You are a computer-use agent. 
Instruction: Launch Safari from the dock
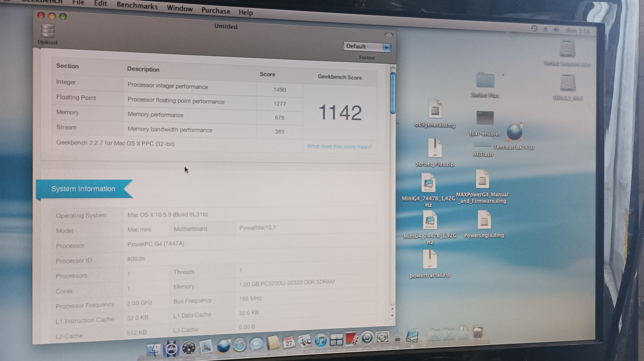click(x=240, y=345)
